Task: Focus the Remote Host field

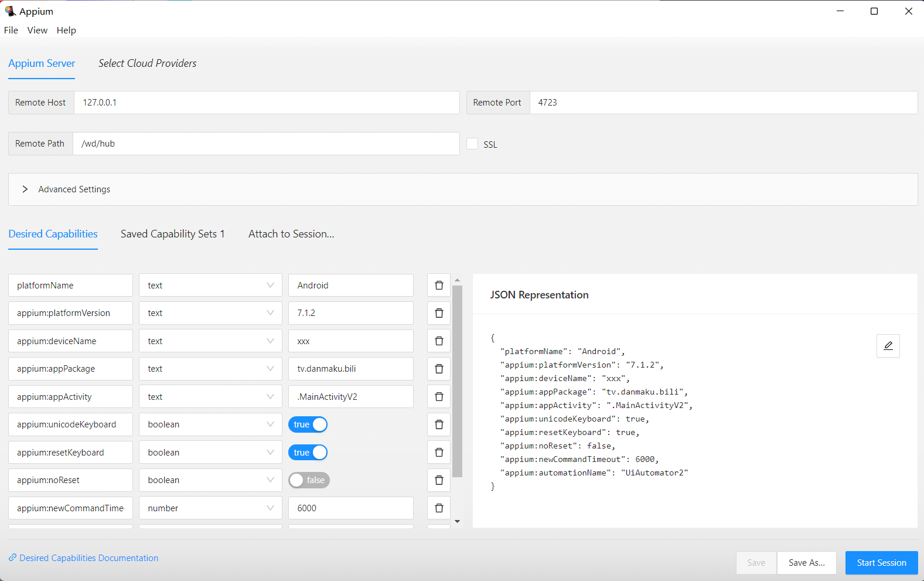Action: (x=267, y=103)
